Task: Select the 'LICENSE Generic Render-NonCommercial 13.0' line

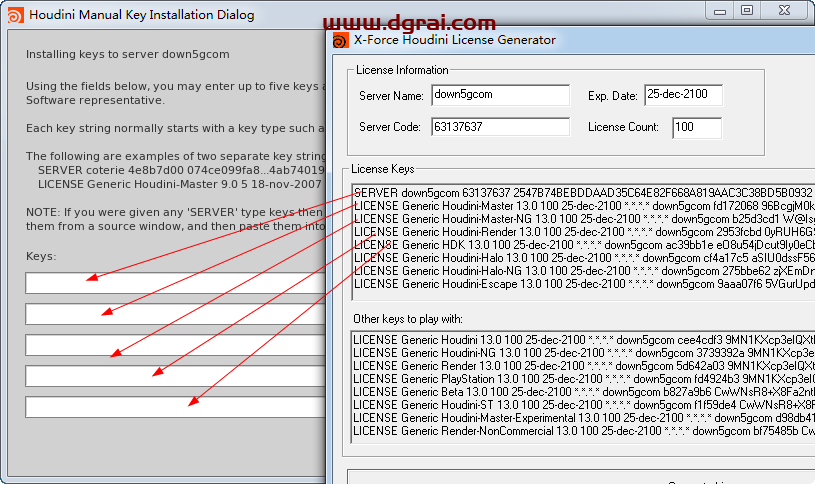Action: (584, 431)
